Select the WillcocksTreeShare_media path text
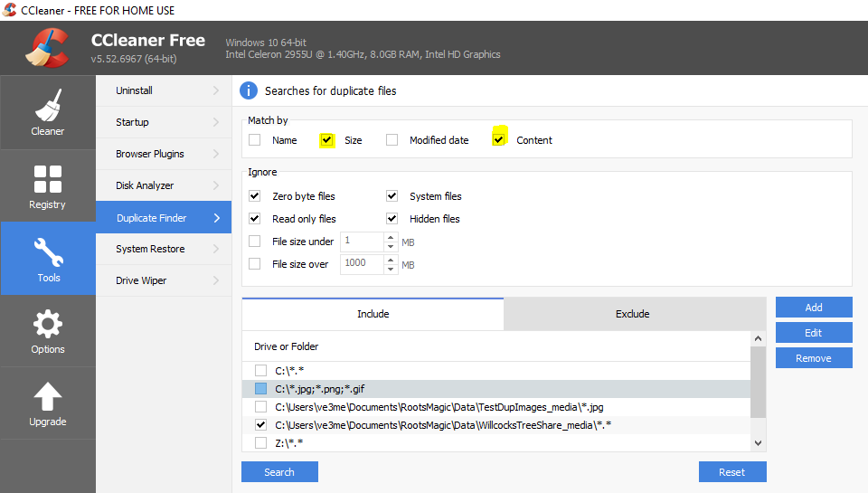Screen dimensions: 868x493 443,425
